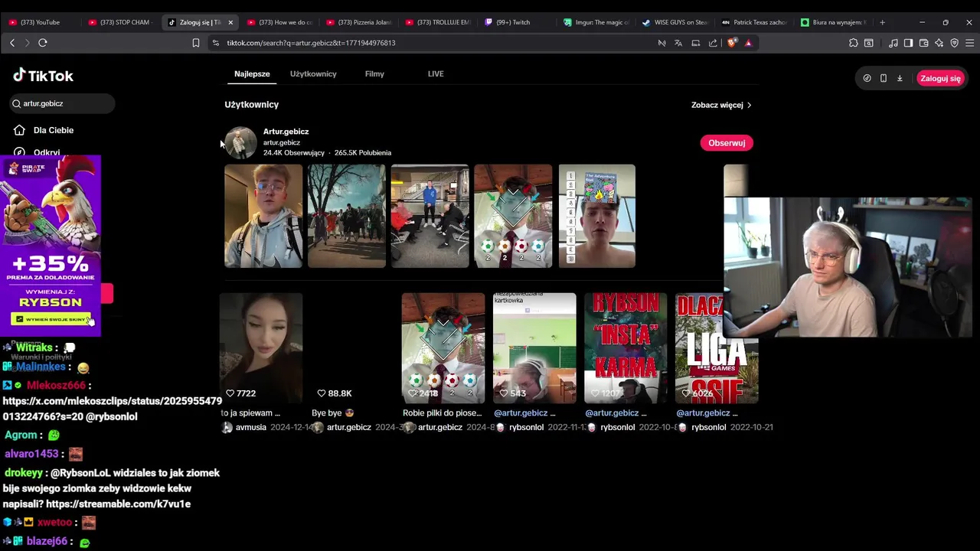The height and width of the screenshot is (551, 980).
Task: Click TikTok coin icon beside login
Action: tap(867, 78)
